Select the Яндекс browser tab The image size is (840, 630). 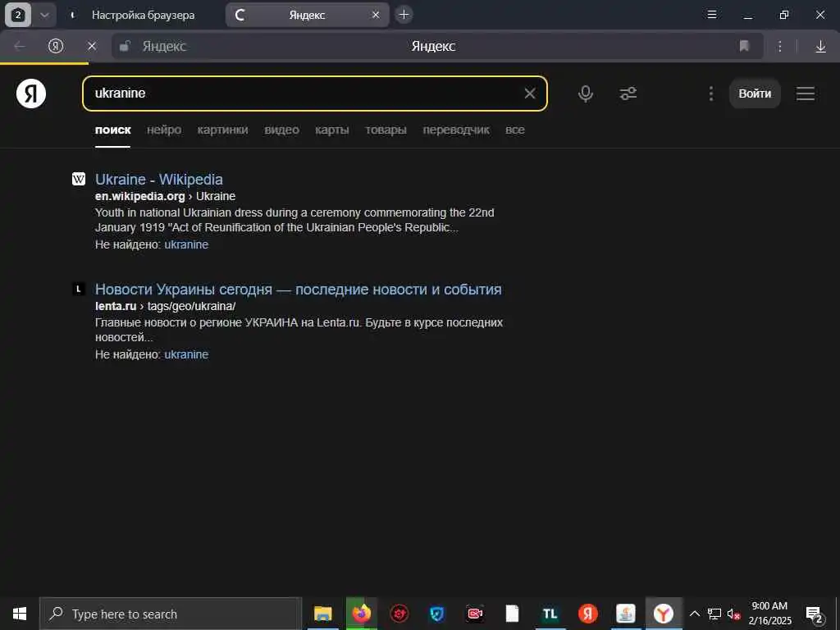click(x=307, y=15)
